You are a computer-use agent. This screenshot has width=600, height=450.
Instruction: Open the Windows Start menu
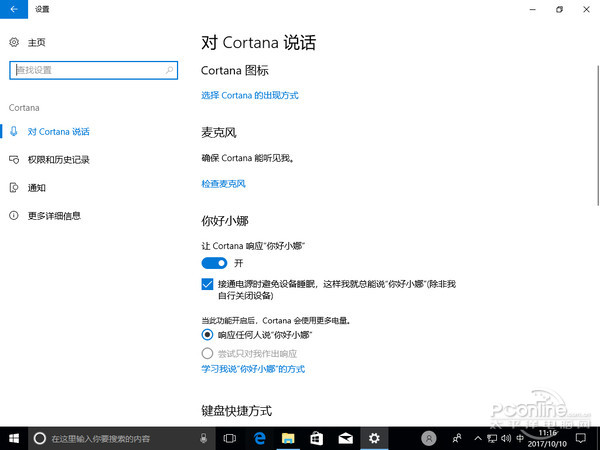pyautogui.click(x=14, y=439)
